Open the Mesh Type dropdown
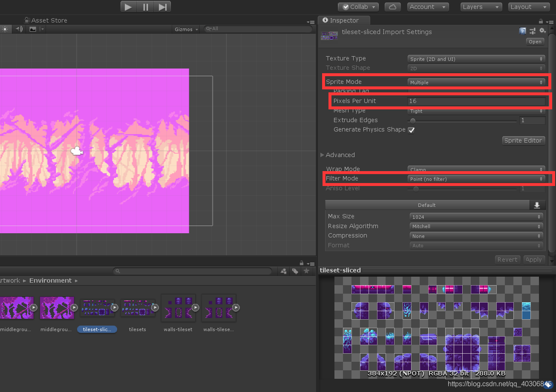556x392 pixels. click(x=476, y=111)
